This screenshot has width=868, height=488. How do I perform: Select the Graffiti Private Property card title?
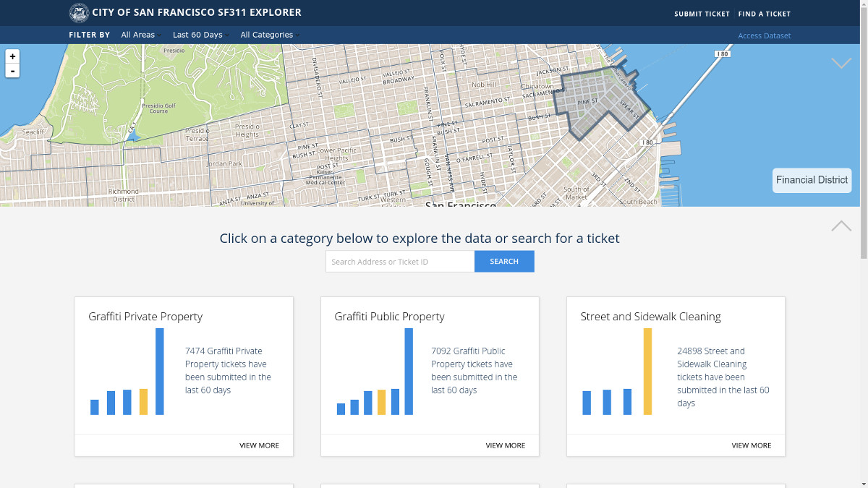tap(145, 317)
